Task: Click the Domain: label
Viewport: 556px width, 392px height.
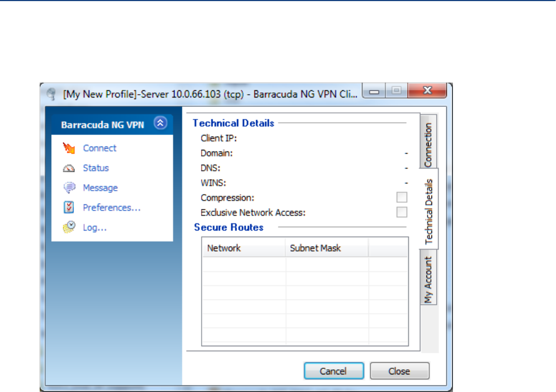Action: tap(217, 153)
